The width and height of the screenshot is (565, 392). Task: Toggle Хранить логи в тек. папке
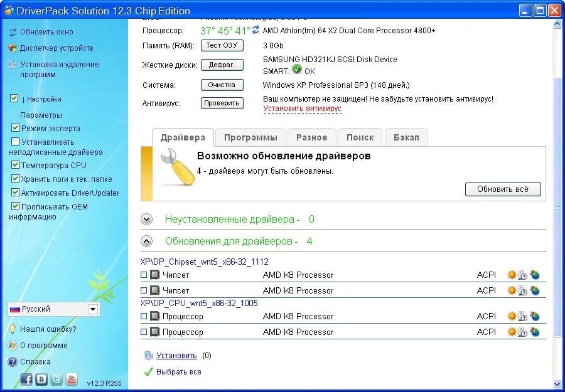(15, 178)
